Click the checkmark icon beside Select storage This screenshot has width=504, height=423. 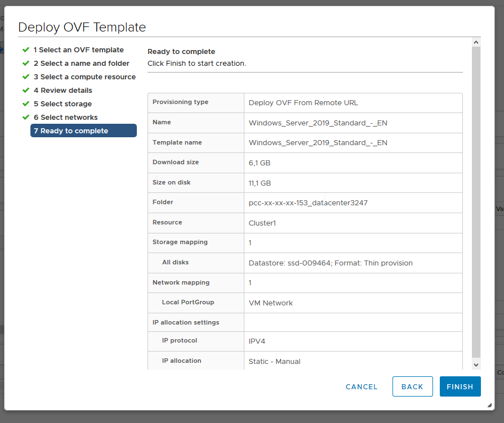click(26, 104)
